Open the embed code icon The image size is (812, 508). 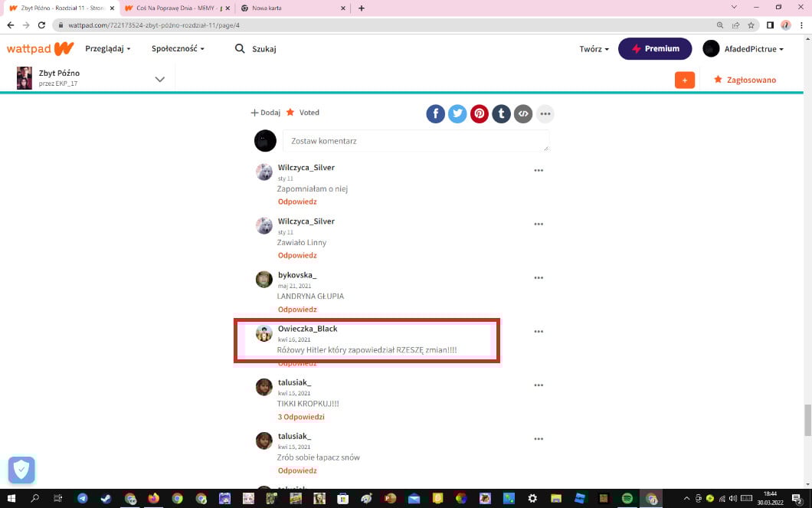coord(523,114)
